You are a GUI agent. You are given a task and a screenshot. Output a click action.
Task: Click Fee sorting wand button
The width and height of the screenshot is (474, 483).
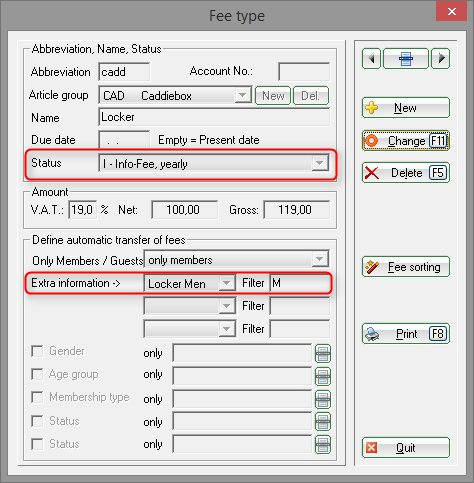[406, 267]
